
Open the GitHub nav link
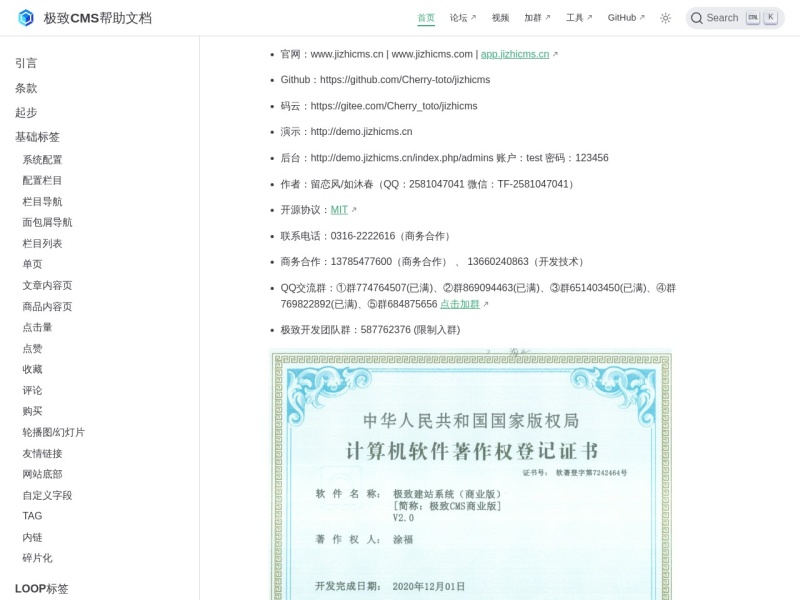point(626,18)
